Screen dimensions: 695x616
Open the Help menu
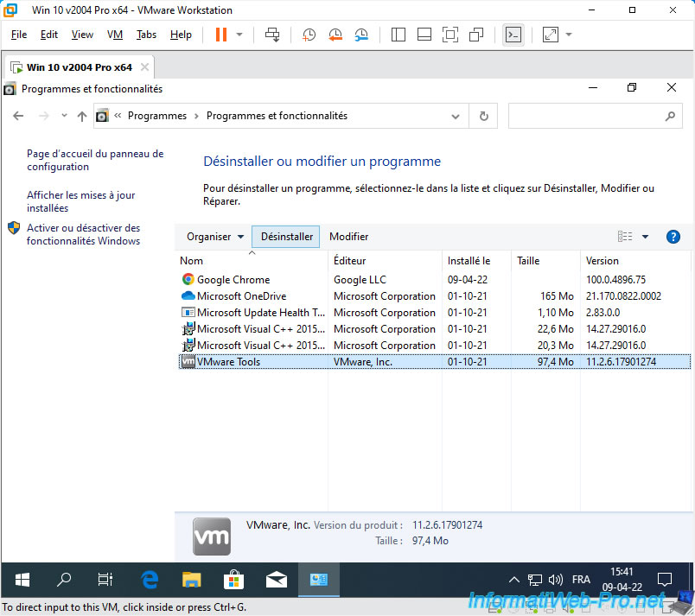[181, 35]
